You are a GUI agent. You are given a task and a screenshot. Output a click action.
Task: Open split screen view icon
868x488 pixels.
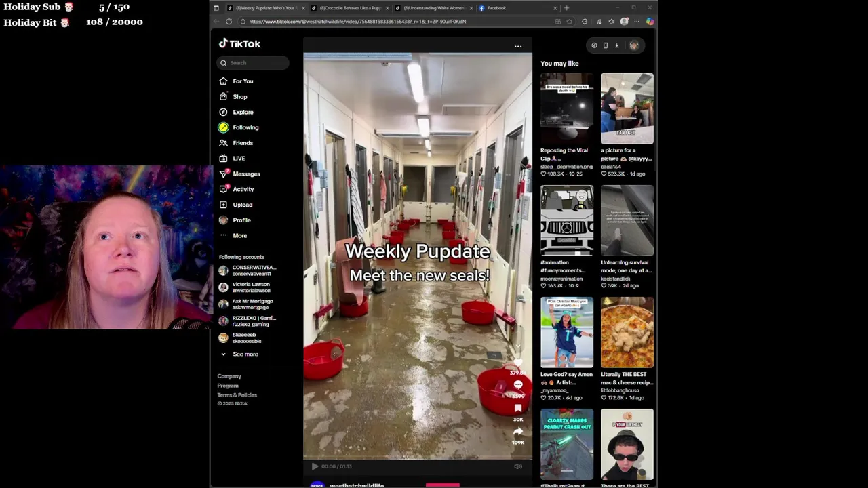[x=558, y=22]
